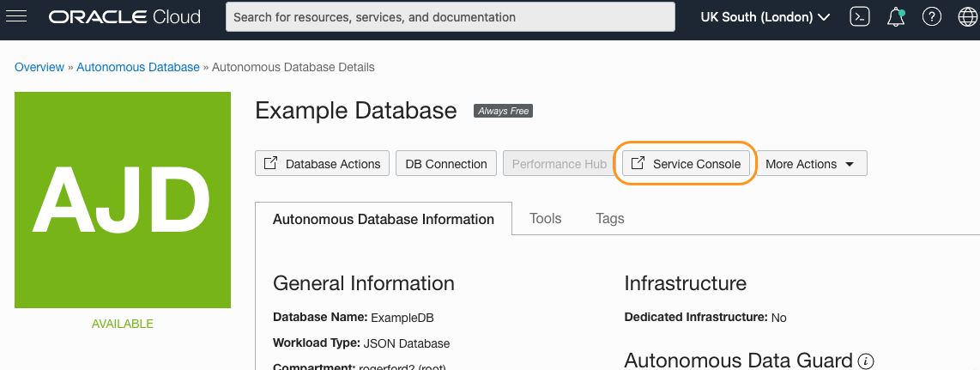Expand the UK South (London) region selector
This screenshot has width=980, height=370.
pyautogui.click(x=765, y=16)
